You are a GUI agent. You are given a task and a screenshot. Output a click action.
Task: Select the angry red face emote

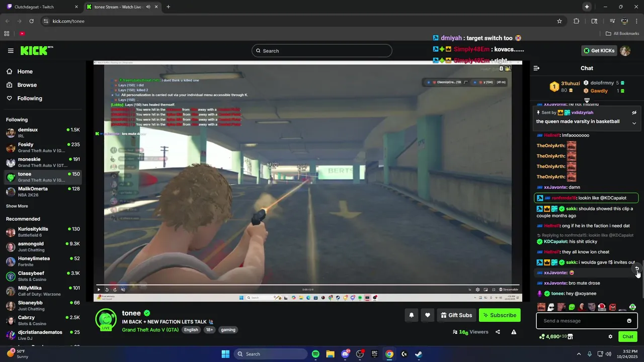[612, 307]
